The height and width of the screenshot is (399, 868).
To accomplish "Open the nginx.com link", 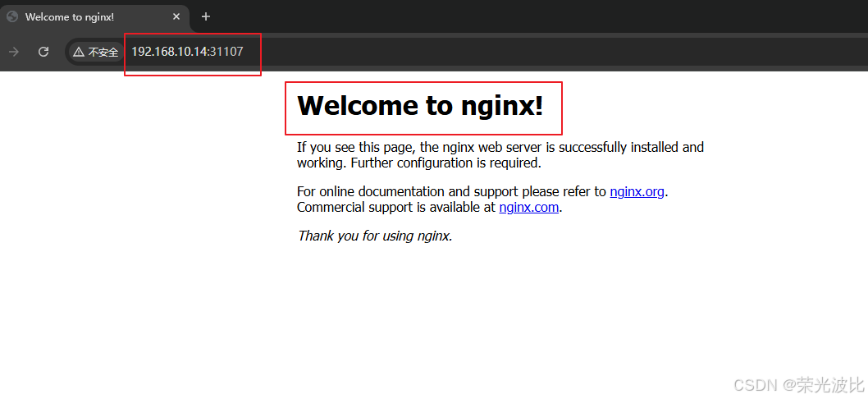I will click(x=528, y=208).
